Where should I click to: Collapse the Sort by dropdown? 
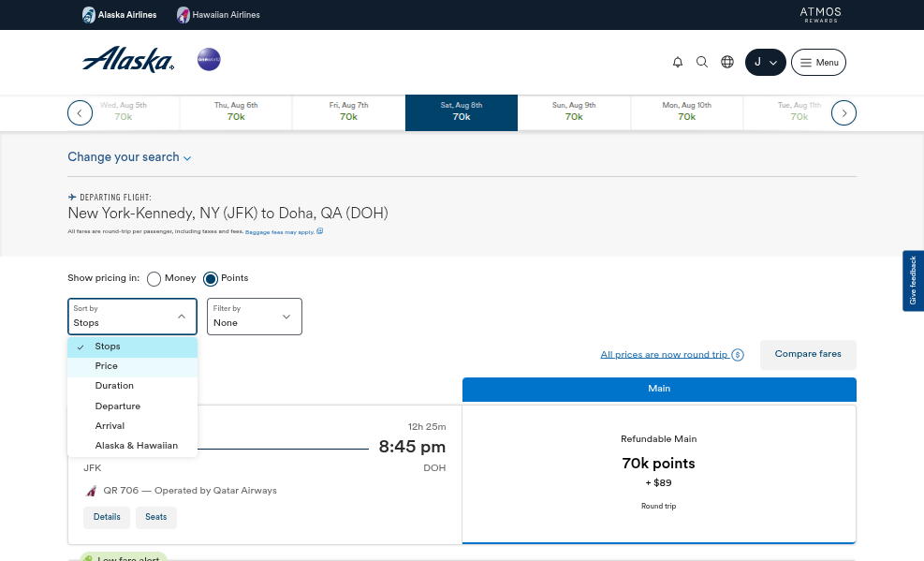coord(133,317)
